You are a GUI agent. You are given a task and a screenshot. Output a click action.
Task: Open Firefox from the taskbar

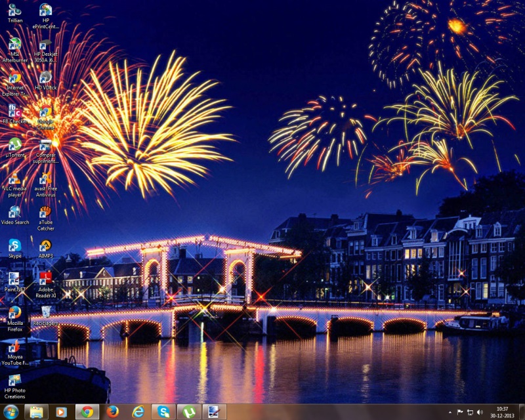coord(113,412)
